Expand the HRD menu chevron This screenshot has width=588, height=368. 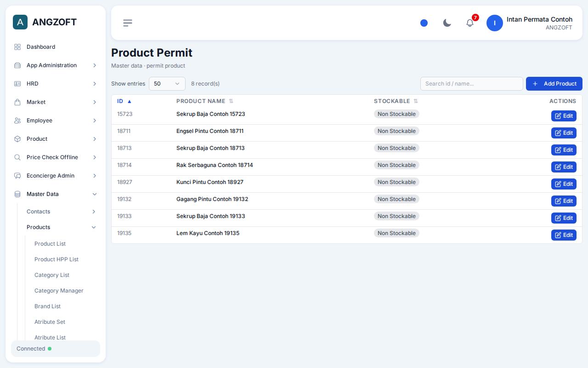pos(95,84)
